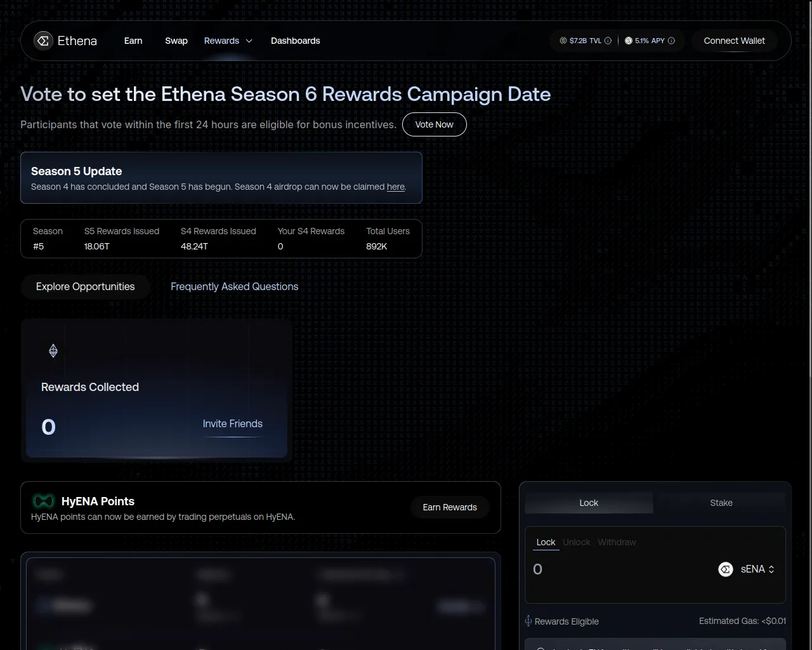Click the dollar icon beside $7.2B TVL
Viewport: 812px width, 650px height.
click(563, 41)
